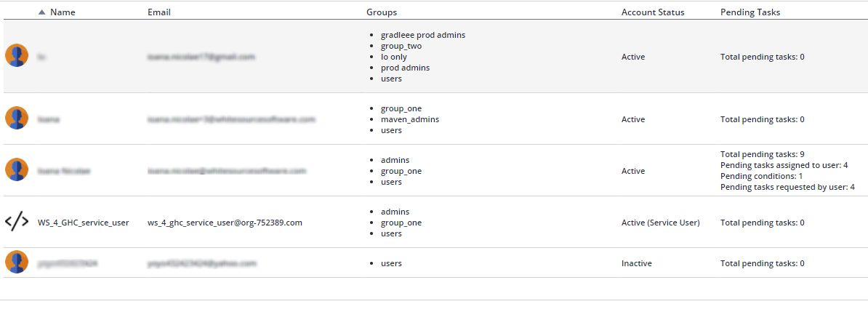The image size is (868, 312).
Task: Click the "Inactive" account status
Action: 636,263
